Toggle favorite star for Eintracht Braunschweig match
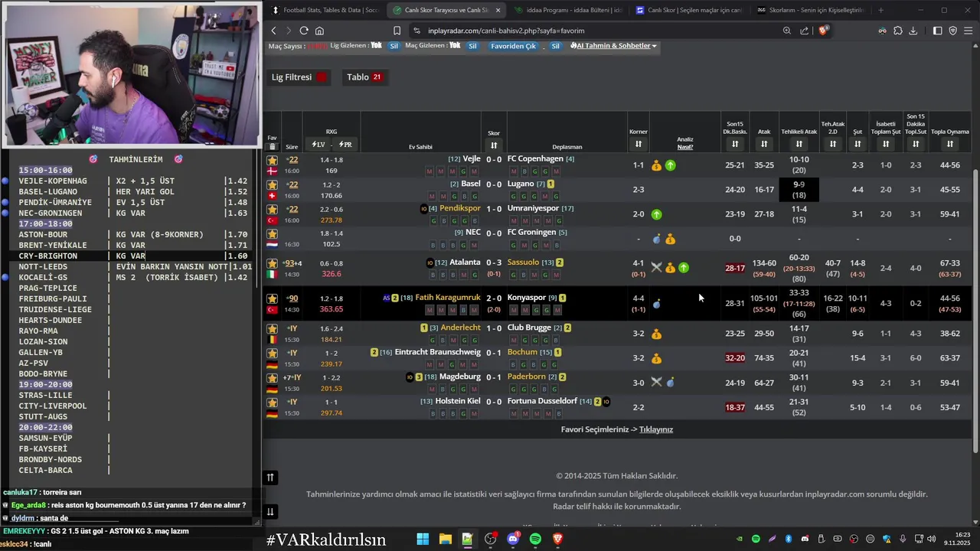 coord(272,353)
